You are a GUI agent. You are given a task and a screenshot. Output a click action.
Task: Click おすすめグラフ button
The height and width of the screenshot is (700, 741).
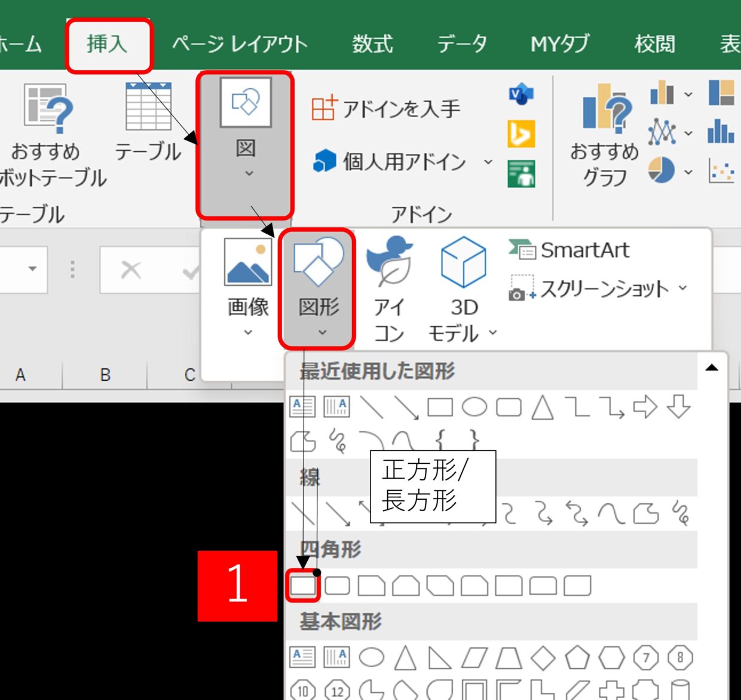605,135
